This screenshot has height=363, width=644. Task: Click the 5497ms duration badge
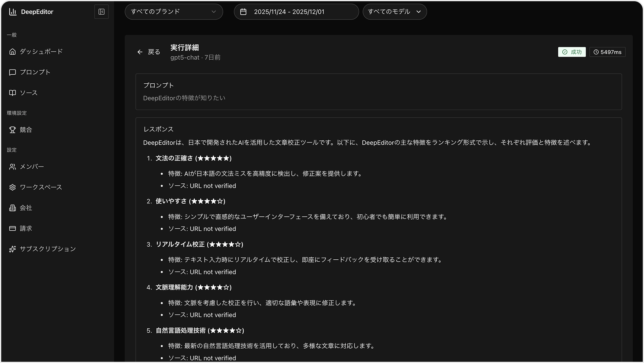607,52
